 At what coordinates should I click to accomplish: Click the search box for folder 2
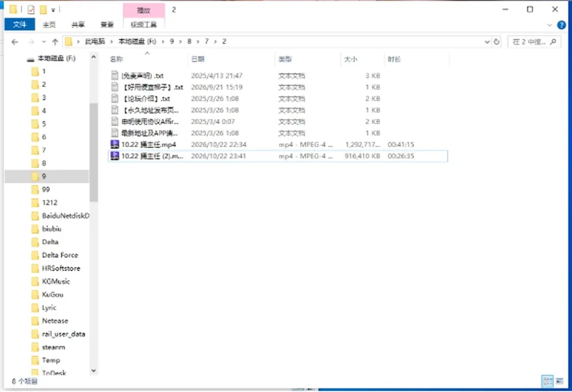pyautogui.click(x=534, y=42)
